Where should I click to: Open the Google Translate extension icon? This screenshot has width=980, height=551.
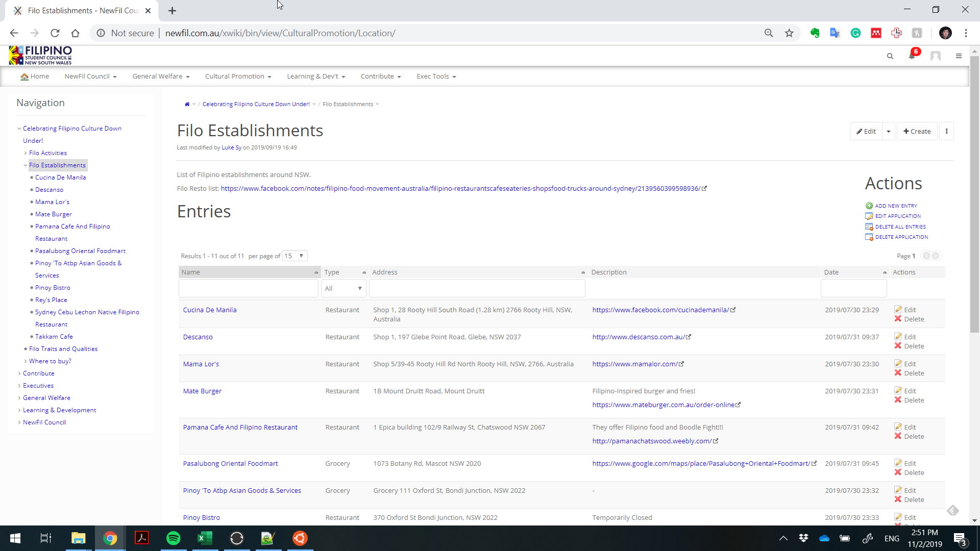835,33
